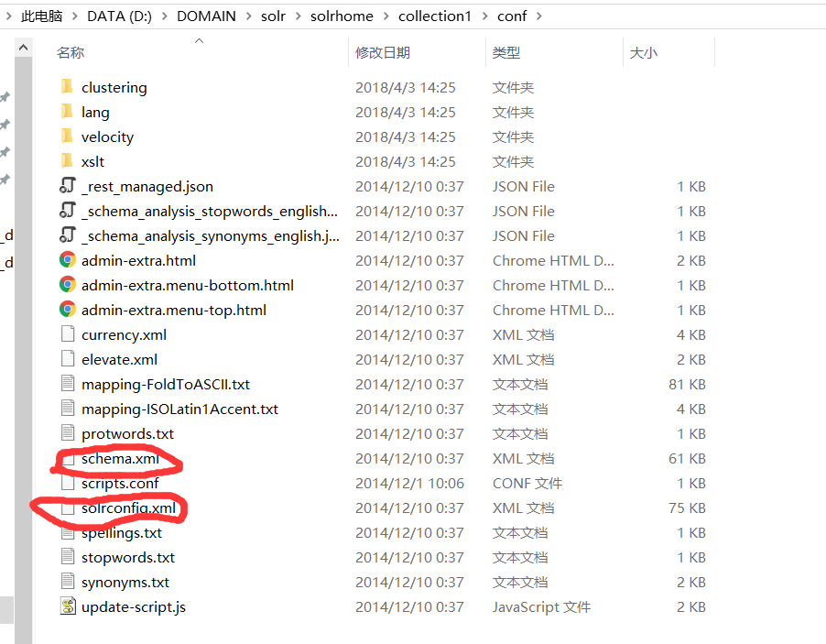This screenshot has height=644, width=826.
Task: Expand chevron after DOMAIN in breadcrumb
Action: click(249, 16)
